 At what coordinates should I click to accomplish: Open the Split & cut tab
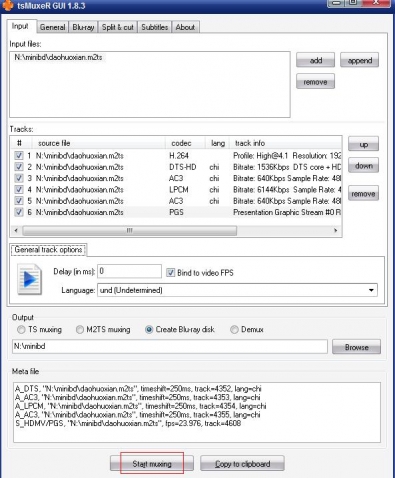pos(118,27)
